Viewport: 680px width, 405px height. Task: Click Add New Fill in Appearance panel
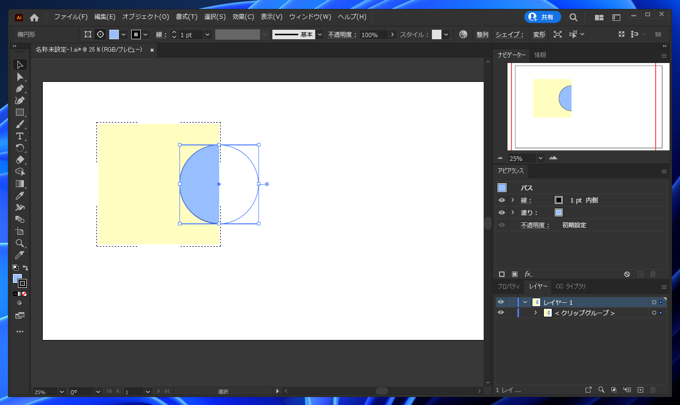(x=514, y=274)
